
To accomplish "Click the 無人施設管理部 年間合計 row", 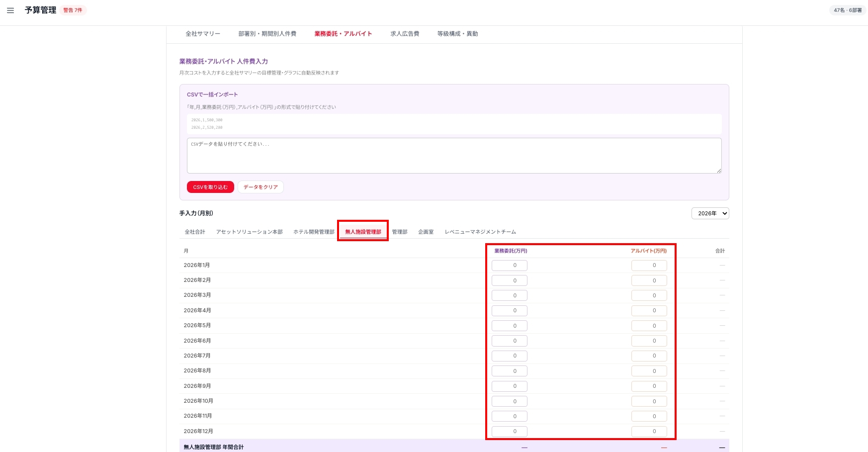I will 454,447.
